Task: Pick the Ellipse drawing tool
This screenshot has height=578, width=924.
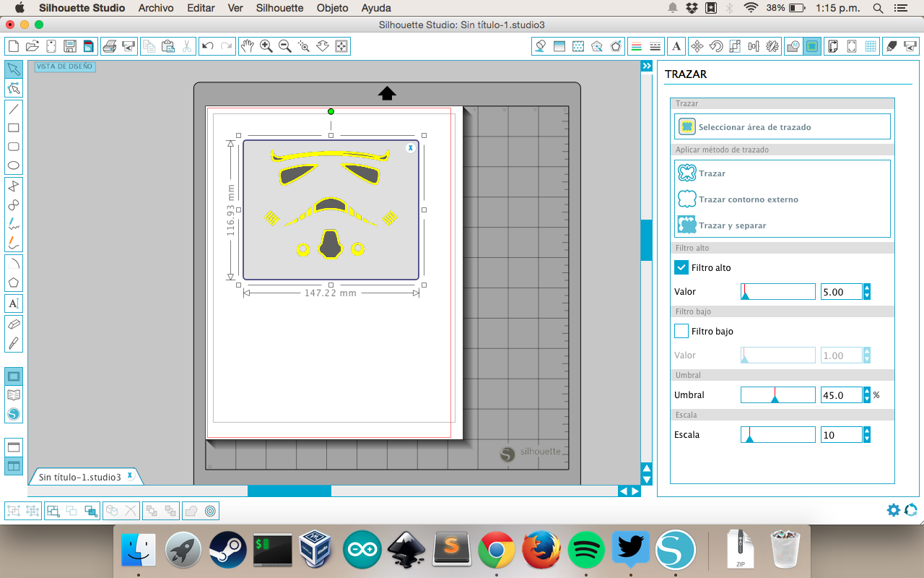Action: [14, 165]
